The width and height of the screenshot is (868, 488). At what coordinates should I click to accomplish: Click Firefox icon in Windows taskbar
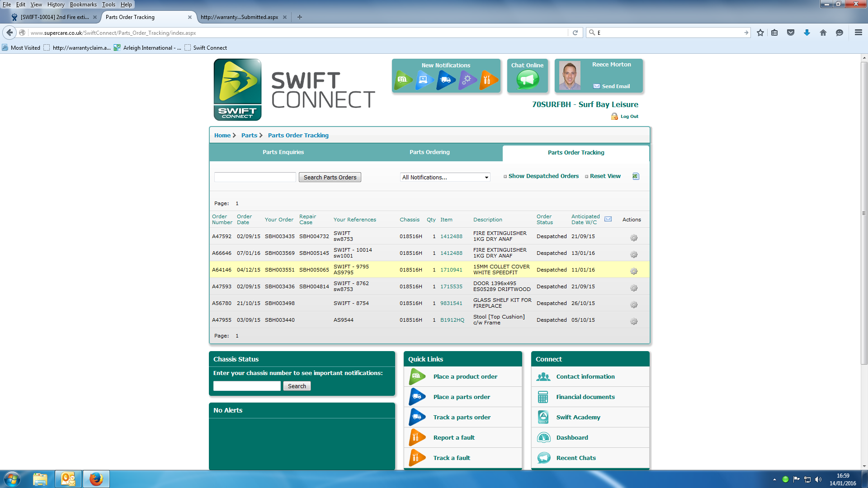click(x=96, y=479)
